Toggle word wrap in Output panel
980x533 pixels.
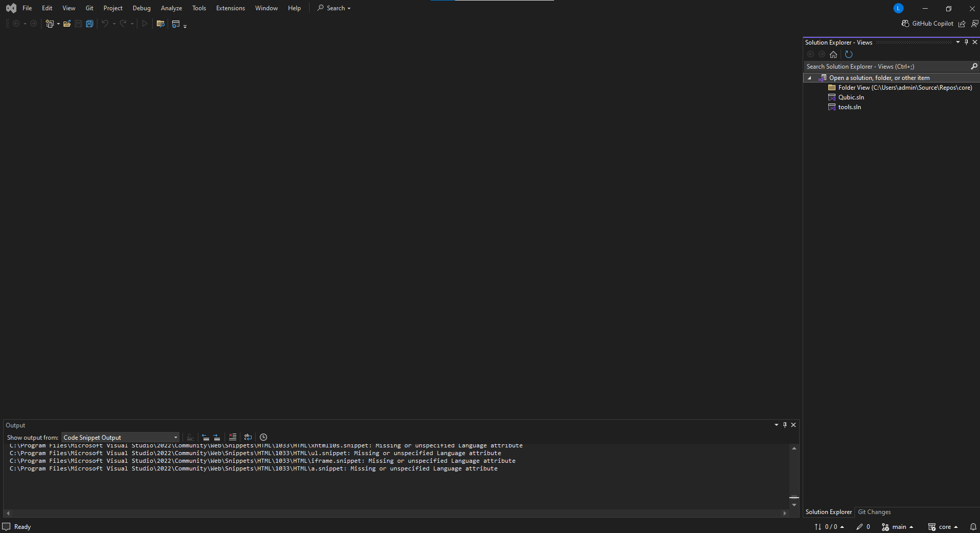tap(248, 437)
